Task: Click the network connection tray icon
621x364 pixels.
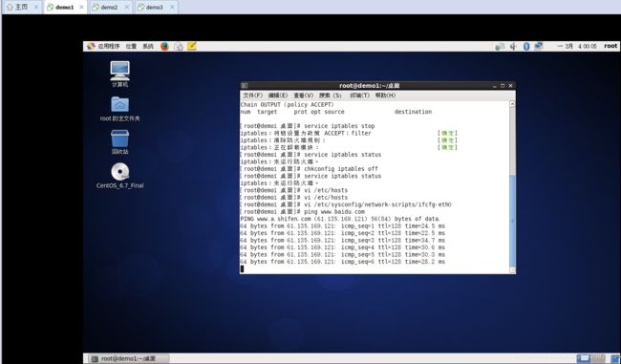Action: 539,47
